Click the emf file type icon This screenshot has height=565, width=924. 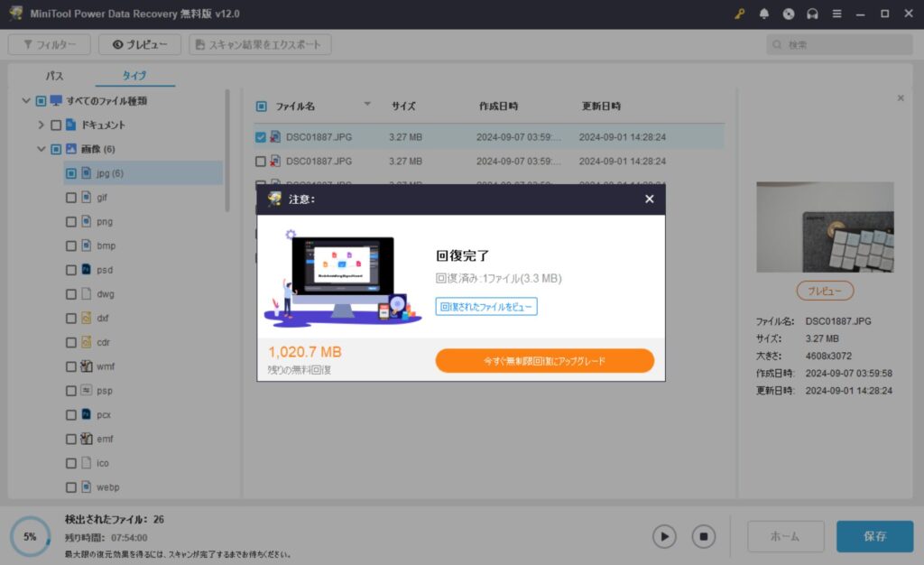pos(86,439)
